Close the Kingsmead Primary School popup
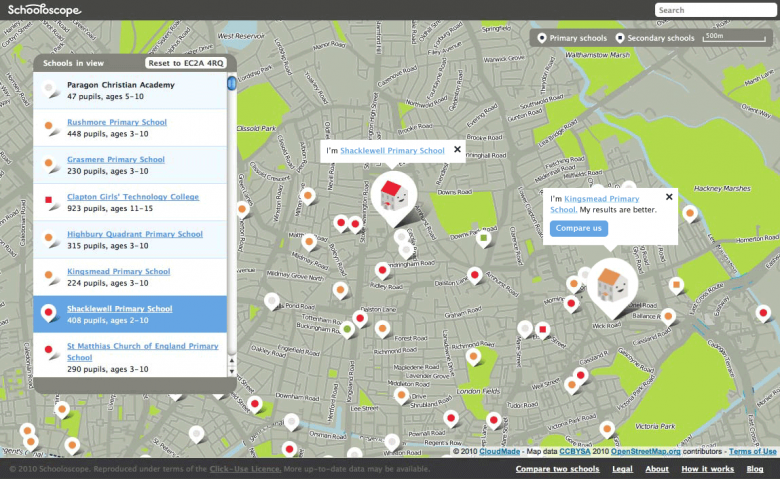This screenshot has height=479, width=780. click(669, 198)
